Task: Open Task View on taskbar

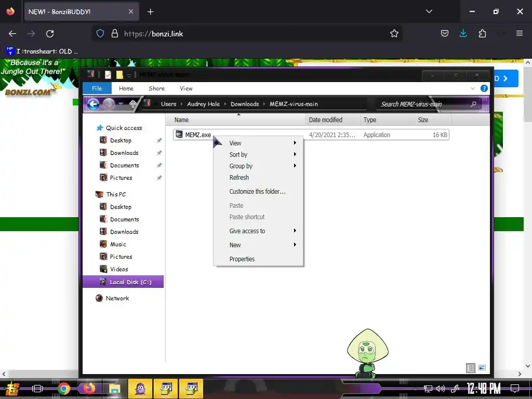Action: pos(37,389)
